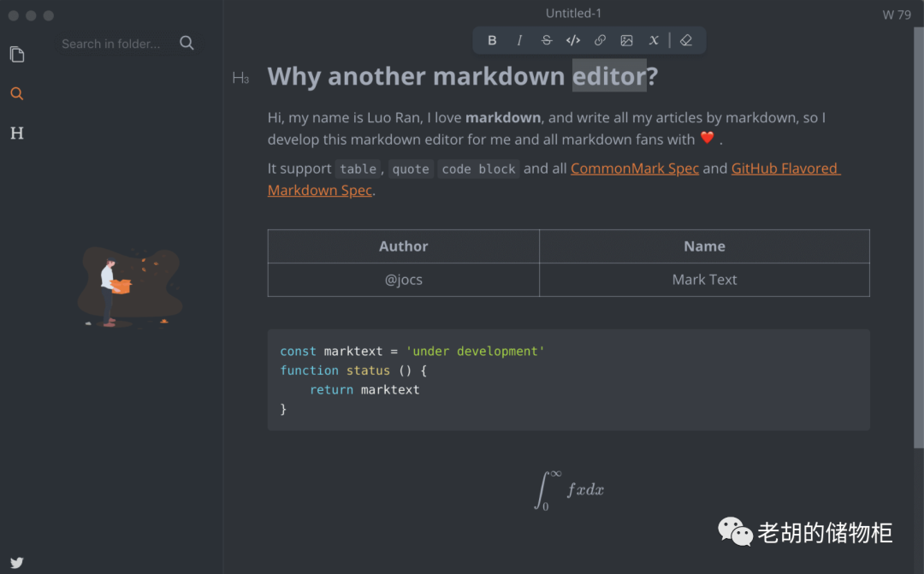Open the GitHub Flavored Markdown Spec link
Image resolution: width=924 pixels, height=574 pixels.
785,169
